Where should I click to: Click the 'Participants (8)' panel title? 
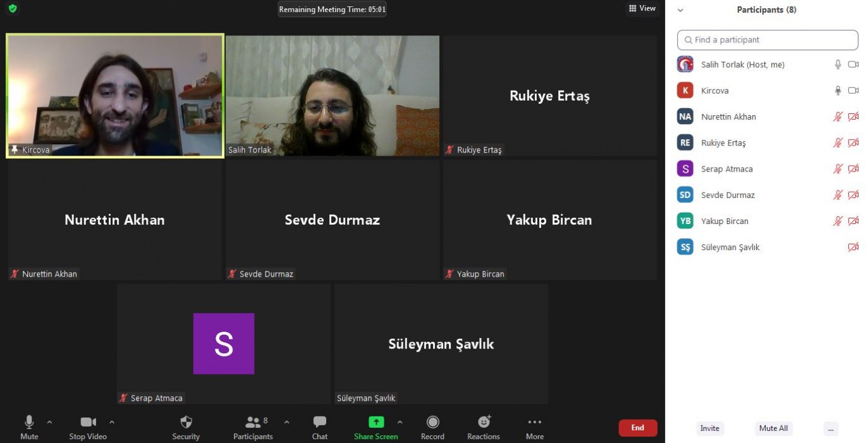pyautogui.click(x=767, y=10)
